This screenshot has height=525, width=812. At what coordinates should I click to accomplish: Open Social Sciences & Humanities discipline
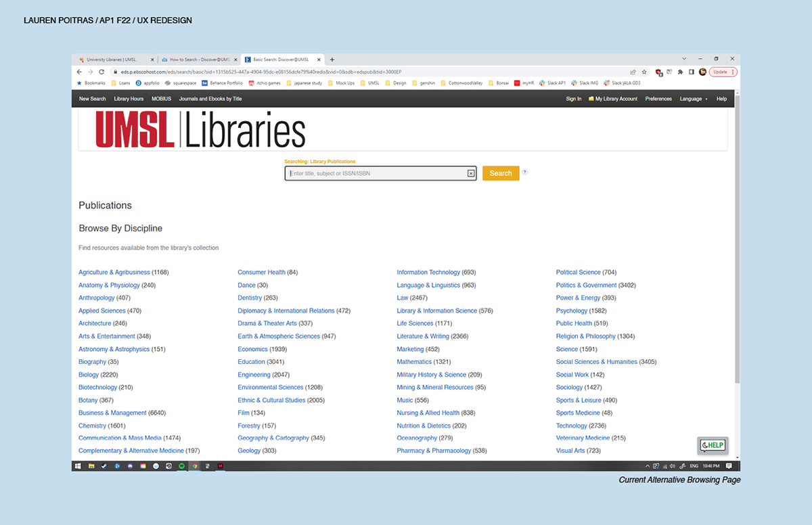pyautogui.click(x=596, y=362)
